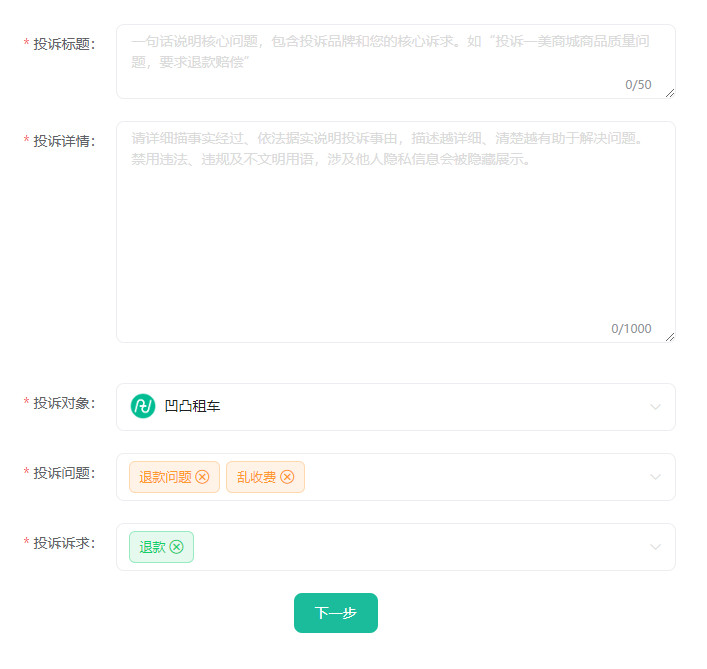Viewport: 707px width, 669px height.
Task: Click the 退款 tag label
Action: pyautogui.click(x=152, y=547)
